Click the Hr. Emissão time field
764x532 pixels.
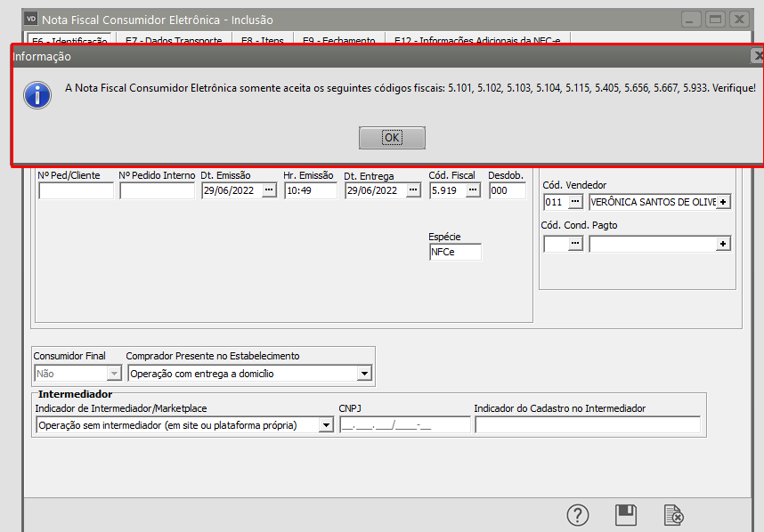[x=311, y=190]
